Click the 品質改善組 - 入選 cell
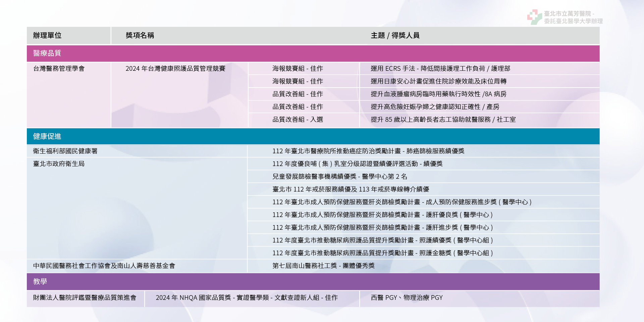This screenshot has height=322, width=644. (298, 119)
